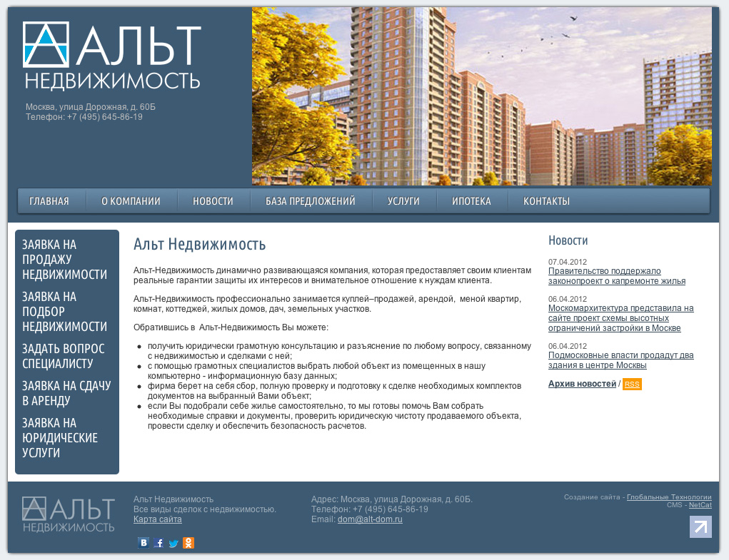Image resolution: width=729 pixels, height=560 pixels.
Task: Click the building banner image in header
Action: (x=482, y=96)
